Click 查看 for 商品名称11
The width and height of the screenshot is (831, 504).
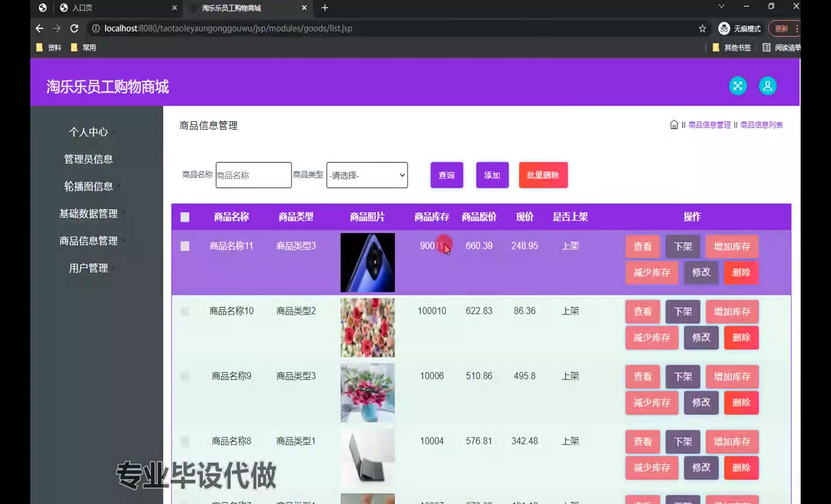(x=643, y=247)
